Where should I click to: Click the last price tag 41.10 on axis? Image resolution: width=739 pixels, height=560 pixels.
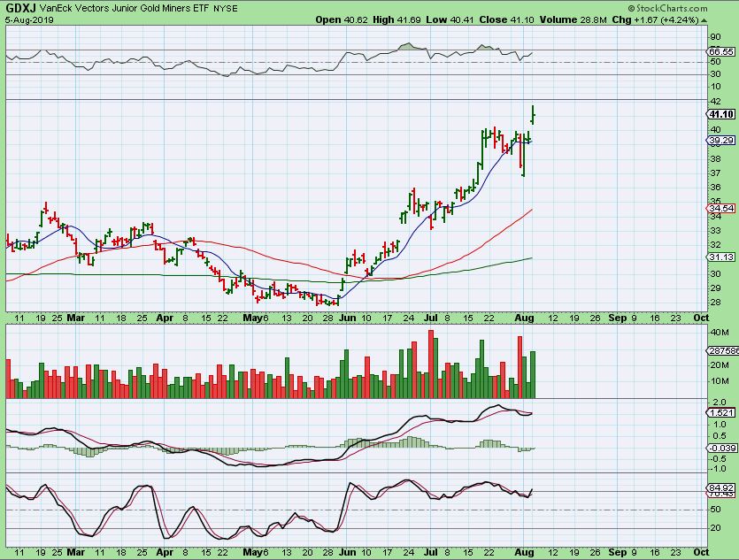720,114
